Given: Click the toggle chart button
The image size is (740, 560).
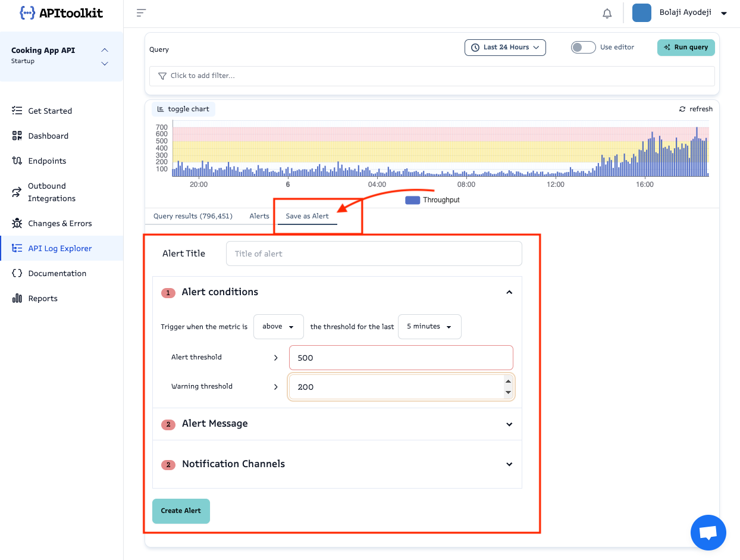Looking at the screenshot, I should (183, 109).
